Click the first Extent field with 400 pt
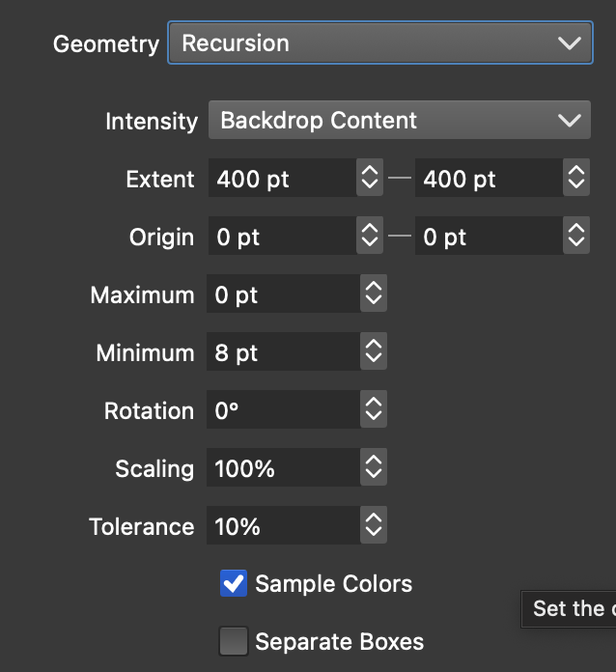The image size is (616, 672). [x=282, y=179]
